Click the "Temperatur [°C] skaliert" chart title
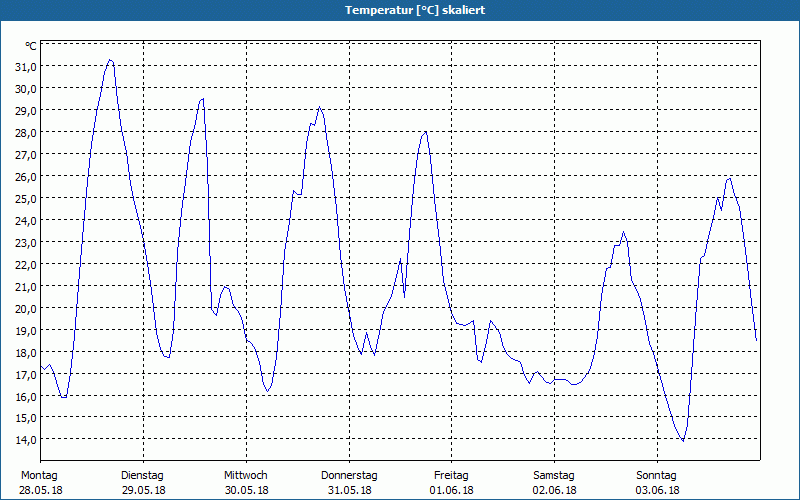The height and width of the screenshot is (500, 800). point(400,10)
